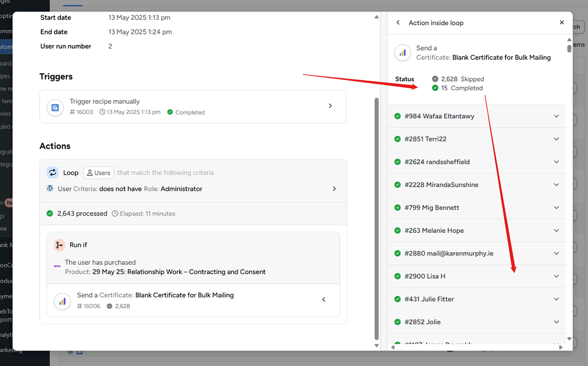
Task: Expand the #431 Julie Fitter entry
Action: coord(556,299)
